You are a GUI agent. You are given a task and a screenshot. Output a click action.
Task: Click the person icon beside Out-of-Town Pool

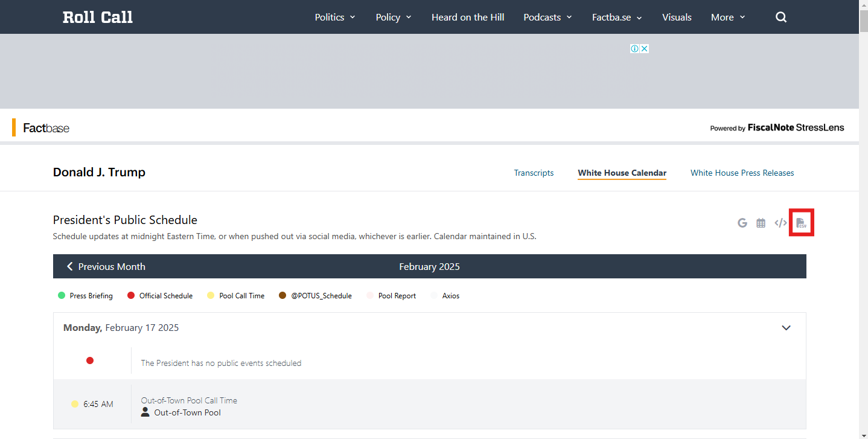[145, 412]
